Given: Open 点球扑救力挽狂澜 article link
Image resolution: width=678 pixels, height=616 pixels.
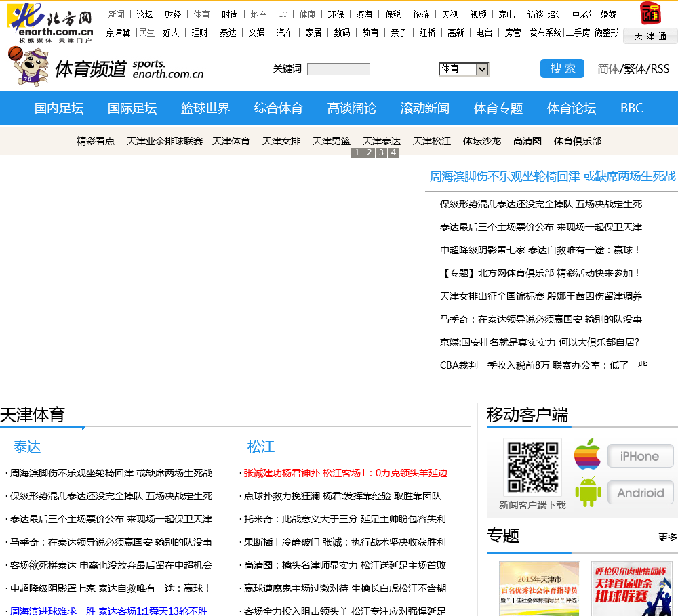Looking at the screenshot, I should pyautogui.click(x=342, y=496).
